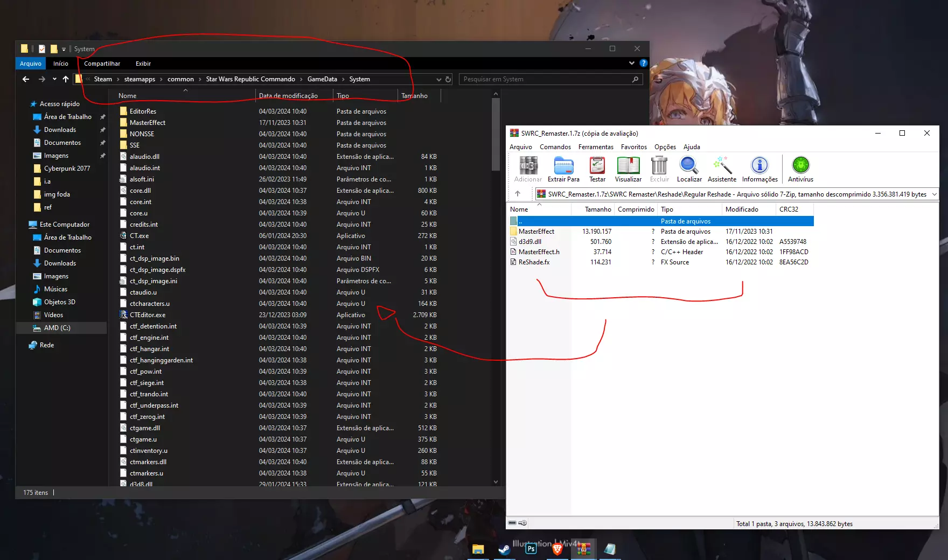Open the notepad icon on the taskbar

pyautogui.click(x=610, y=549)
